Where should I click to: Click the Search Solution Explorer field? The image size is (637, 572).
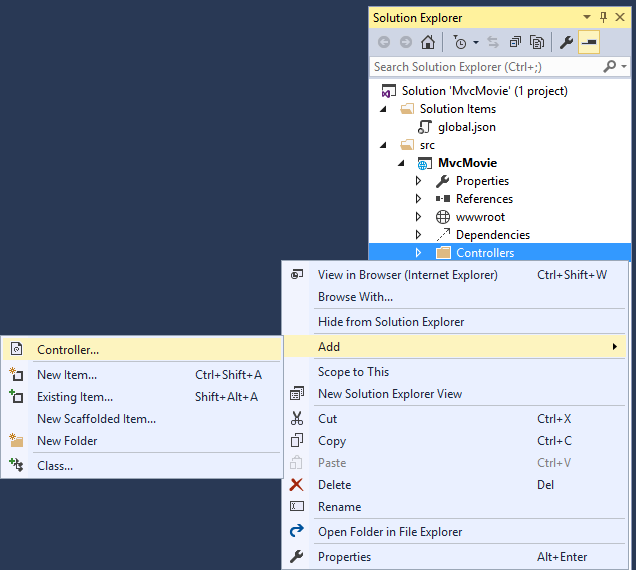coord(485,67)
